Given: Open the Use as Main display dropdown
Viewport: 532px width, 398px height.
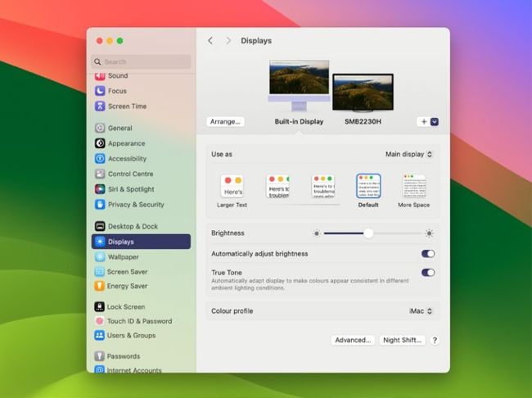Looking at the screenshot, I should [409, 154].
